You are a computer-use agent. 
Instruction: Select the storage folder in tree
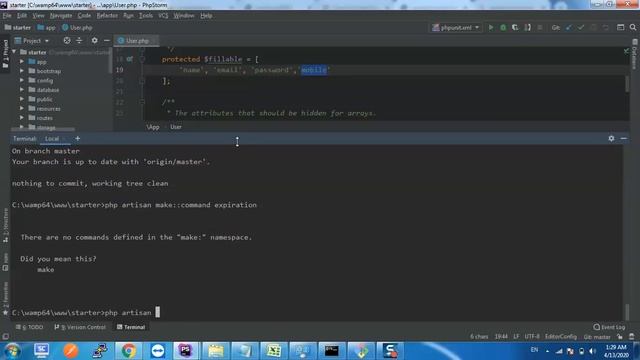tap(46, 127)
